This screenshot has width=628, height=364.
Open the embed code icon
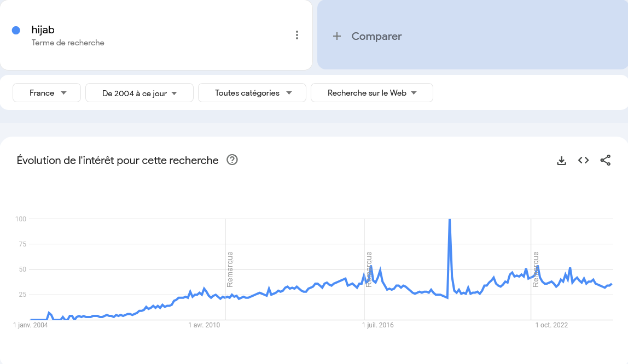(x=583, y=160)
